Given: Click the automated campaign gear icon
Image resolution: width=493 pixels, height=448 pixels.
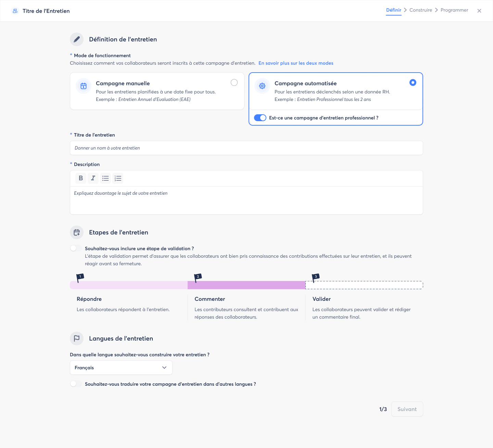Looking at the screenshot, I should pos(262,86).
